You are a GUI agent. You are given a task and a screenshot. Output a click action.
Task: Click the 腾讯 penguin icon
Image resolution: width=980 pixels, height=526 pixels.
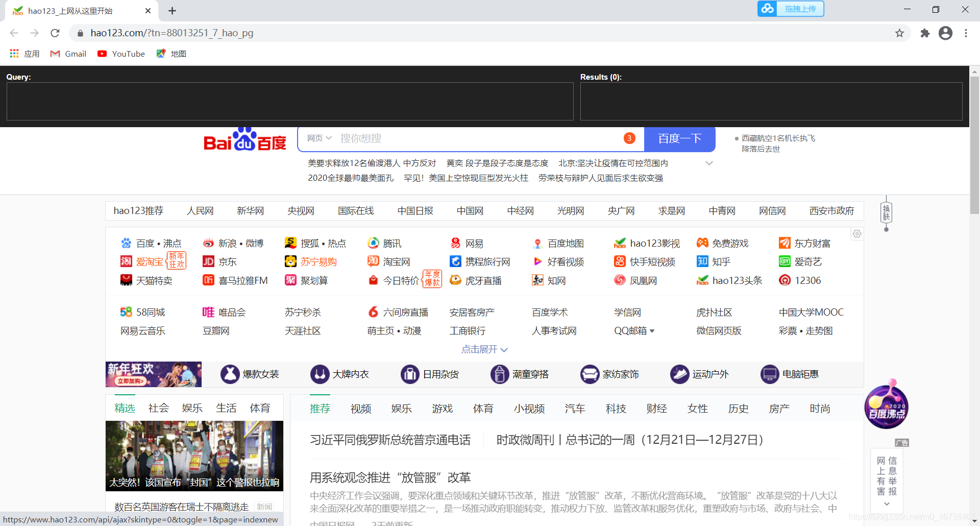click(373, 243)
